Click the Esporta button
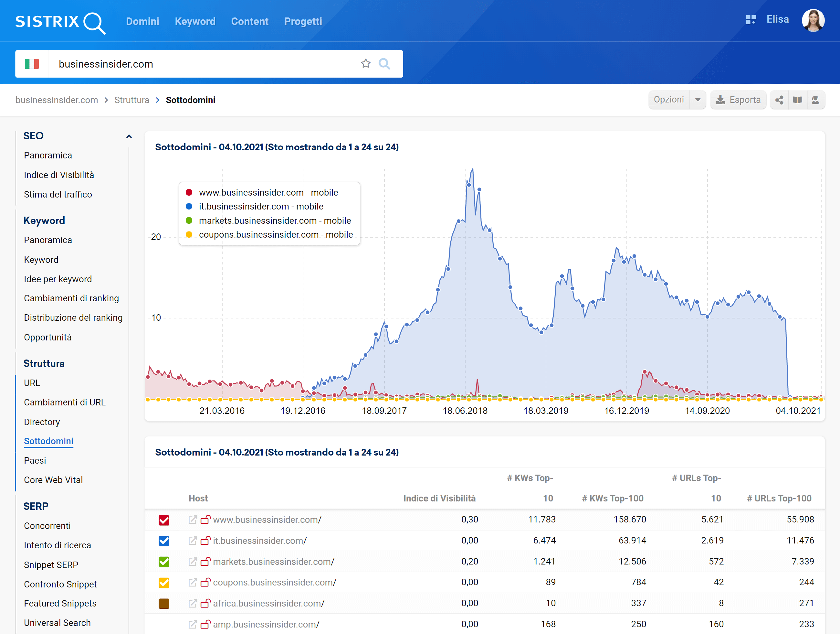This screenshot has height=634, width=840. pyautogui.click(x=738, y=100)
